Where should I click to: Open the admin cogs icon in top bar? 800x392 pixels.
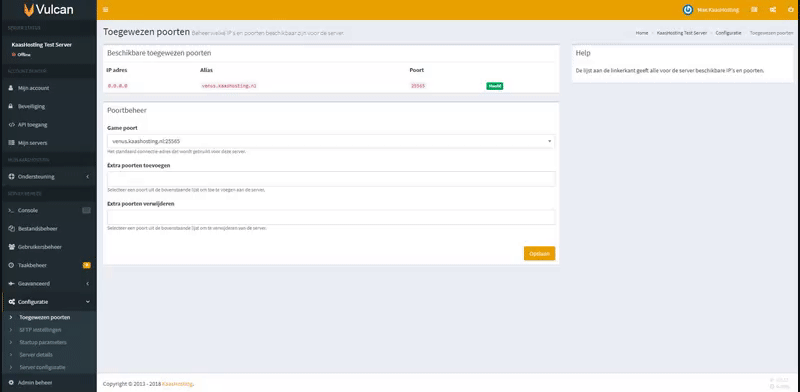[773, 10]
